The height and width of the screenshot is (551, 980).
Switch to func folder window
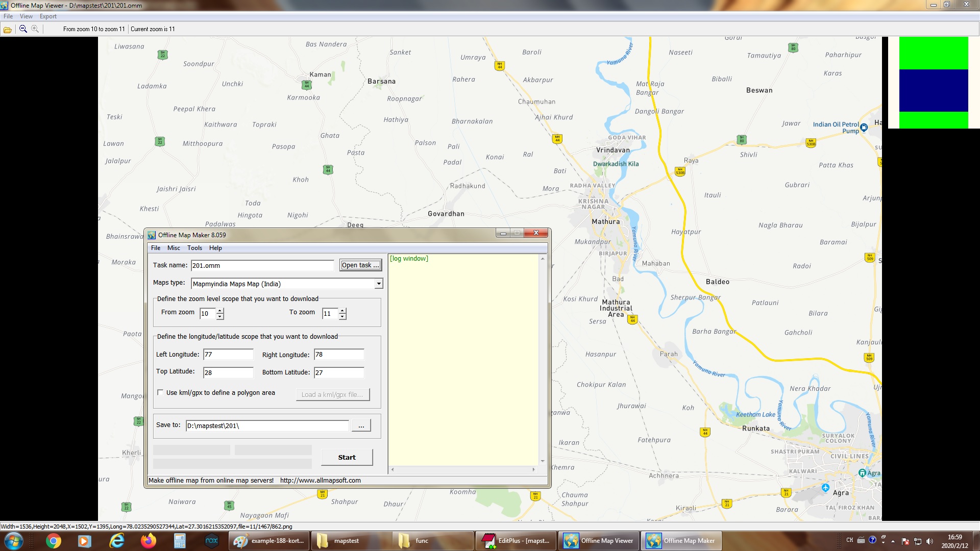(x=433, y=541)
